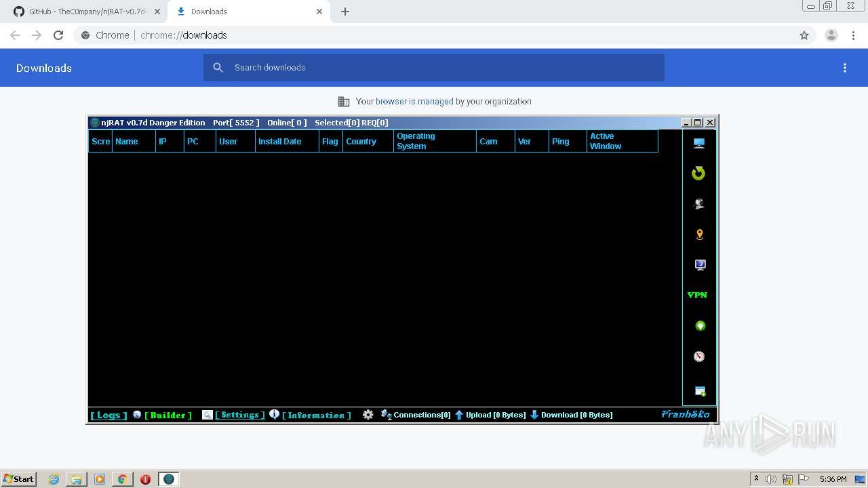
Task: Follow the 'browser is managed' link
Action: [x=414, y=102]
